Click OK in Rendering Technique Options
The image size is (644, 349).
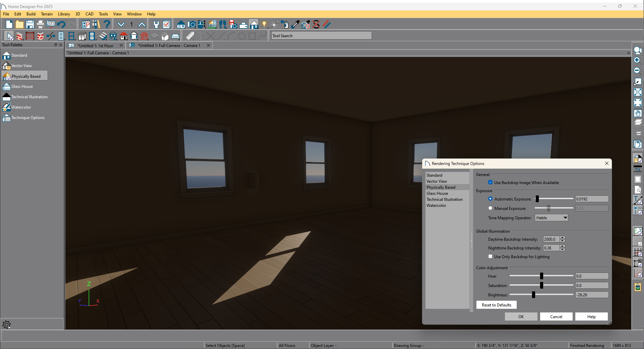pyautogui.click(x=521, y=316)
